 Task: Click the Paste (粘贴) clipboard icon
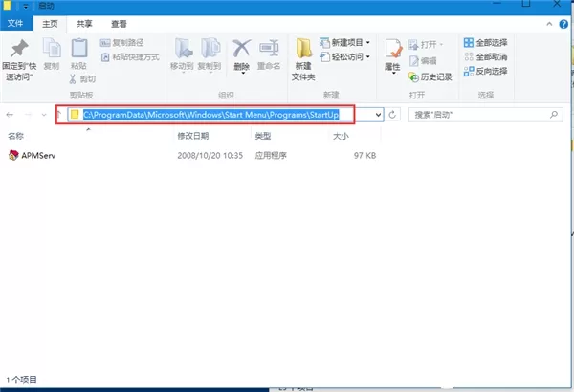(x=79, y=48)
